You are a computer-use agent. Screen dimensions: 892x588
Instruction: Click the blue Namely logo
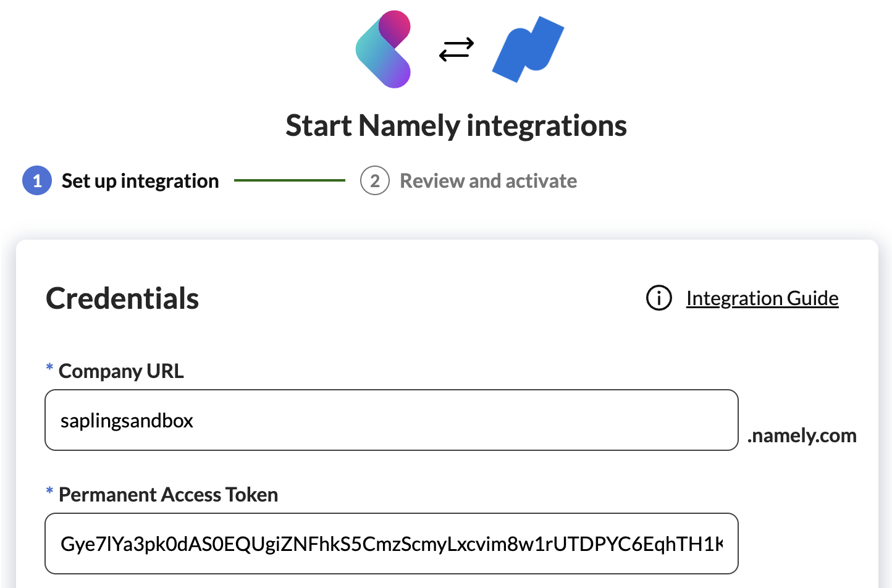(528, 49)
